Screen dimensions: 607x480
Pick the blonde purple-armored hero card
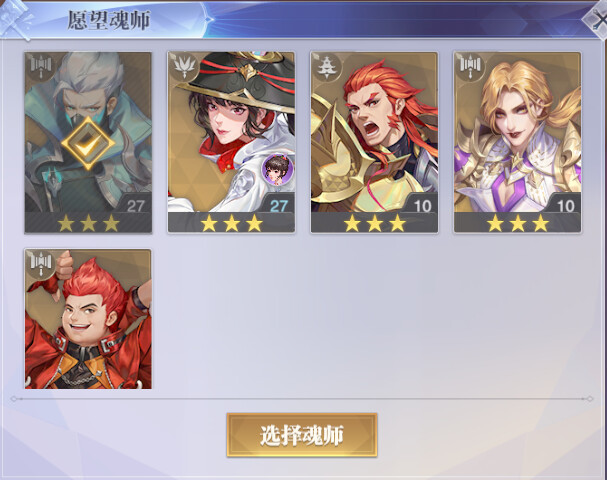pyautogui.click(x=518, y=142)
